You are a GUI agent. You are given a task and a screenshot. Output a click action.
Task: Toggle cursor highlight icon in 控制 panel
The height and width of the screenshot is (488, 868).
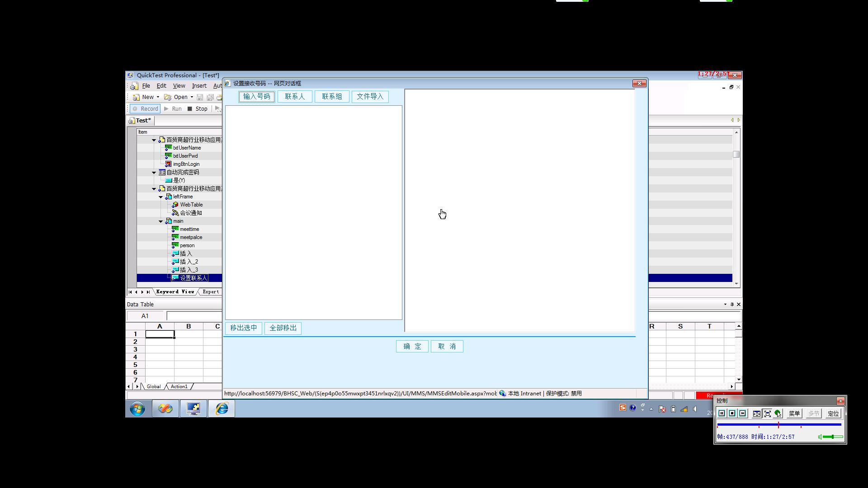[778, 413]
